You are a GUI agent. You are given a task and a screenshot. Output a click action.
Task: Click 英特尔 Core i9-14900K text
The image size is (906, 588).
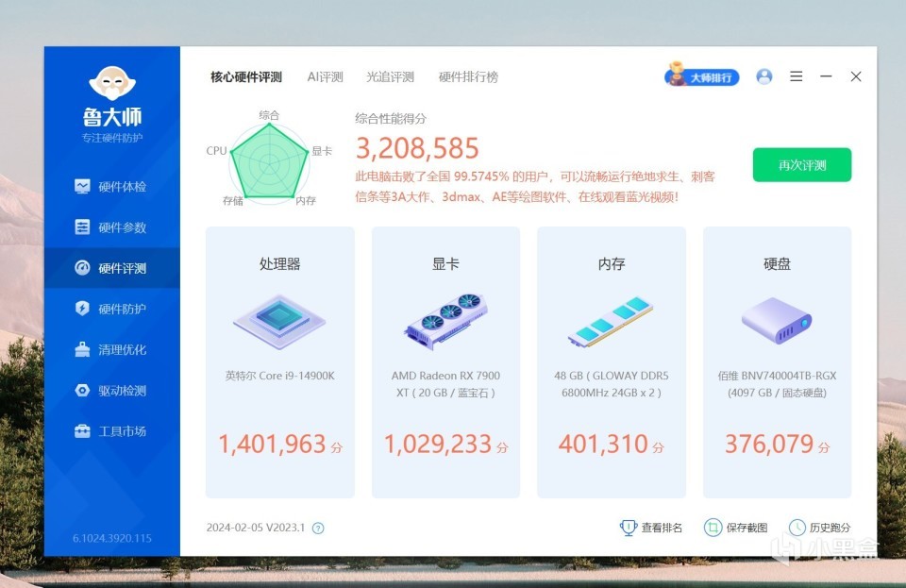[279, 376]
